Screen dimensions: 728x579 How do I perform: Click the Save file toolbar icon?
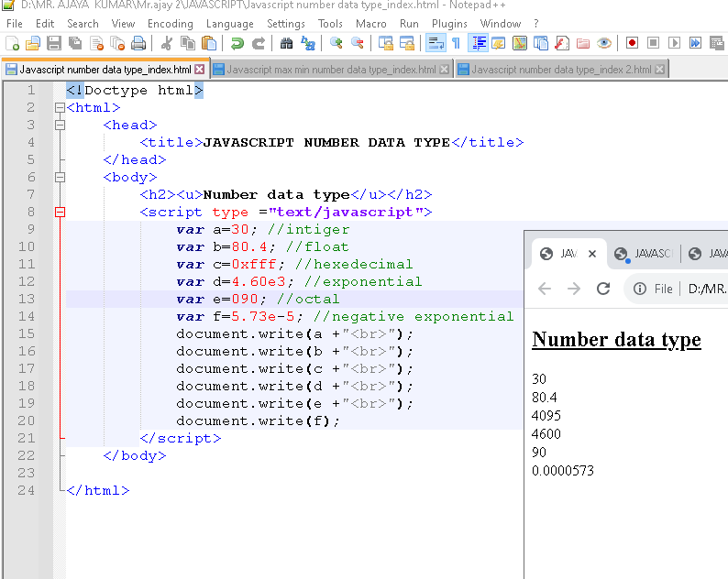(54, 43)
